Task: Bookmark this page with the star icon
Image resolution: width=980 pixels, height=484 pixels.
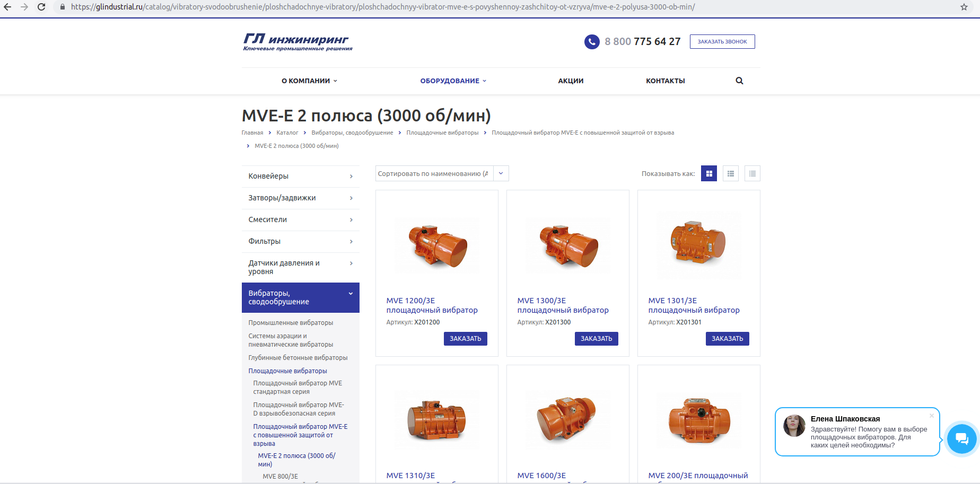Action: tap(964, 7)
